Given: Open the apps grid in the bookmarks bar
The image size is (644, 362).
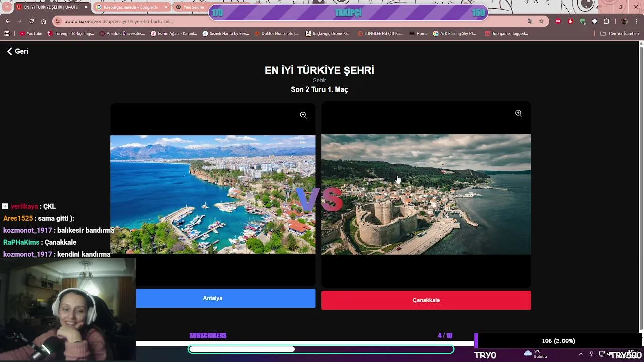Looking at the screenshot, I should pos(7,34).
